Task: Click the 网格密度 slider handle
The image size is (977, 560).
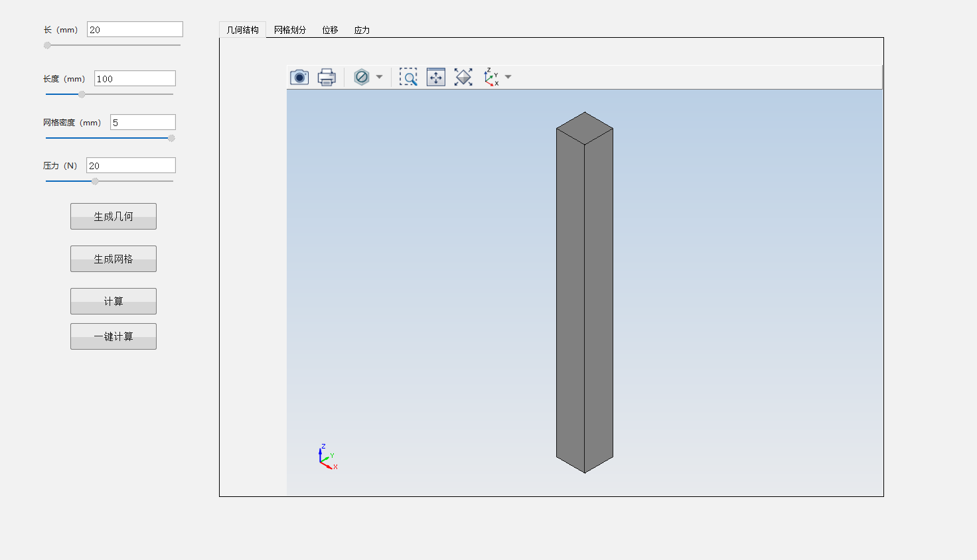Action: 171,138
